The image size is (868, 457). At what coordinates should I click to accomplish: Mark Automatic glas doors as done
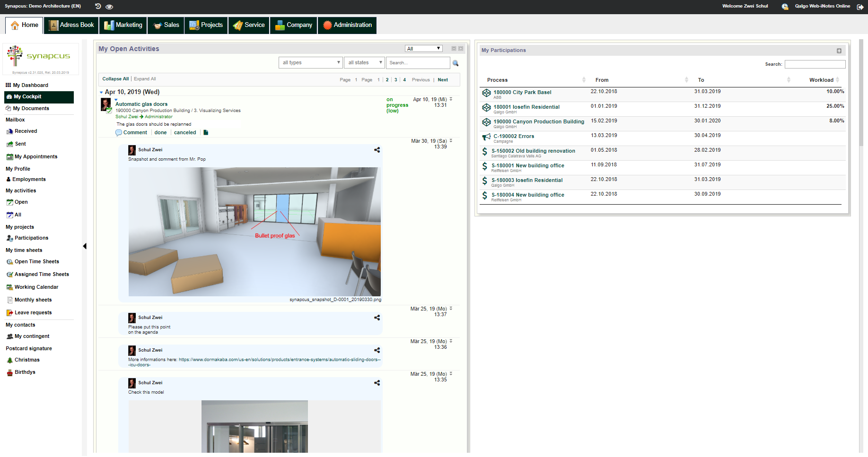(160, 133)
